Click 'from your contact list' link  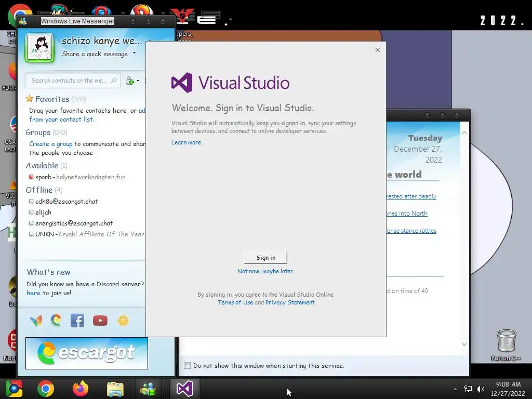[61, 119]
